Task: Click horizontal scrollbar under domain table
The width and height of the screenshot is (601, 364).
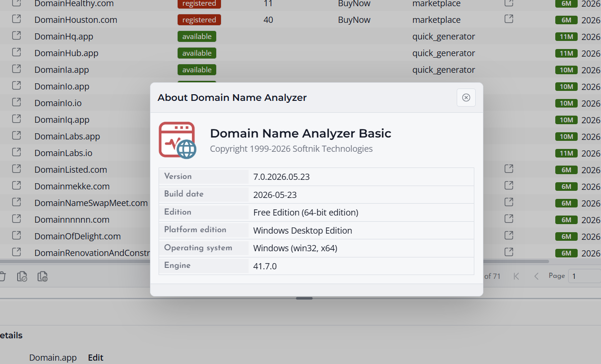Action: tap(274, 261)
